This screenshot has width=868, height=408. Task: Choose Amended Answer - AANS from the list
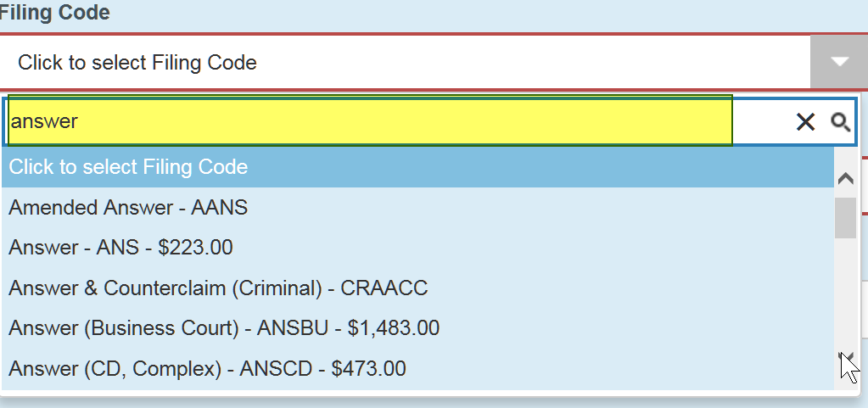pos(418,208)
